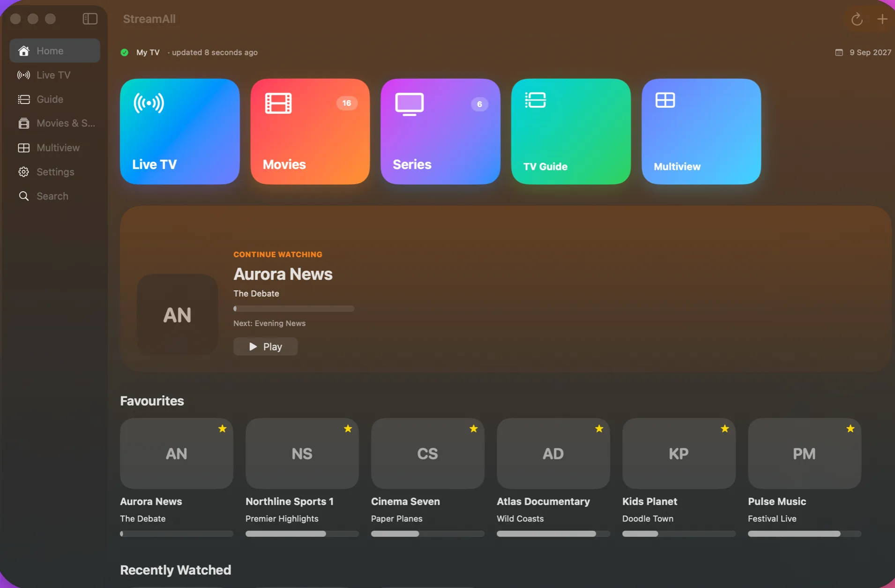Viewport: 895px width, 588px height.
Task: Open the Series tile
Action: pyautogui.click(x=440, y=132)
